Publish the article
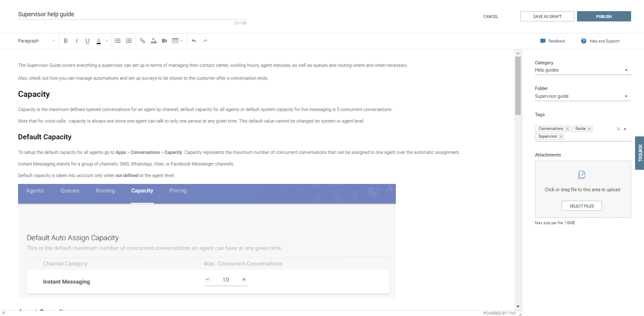Image resolution: width=644 pixels, height=316 pixels. [x=604, y=16]
